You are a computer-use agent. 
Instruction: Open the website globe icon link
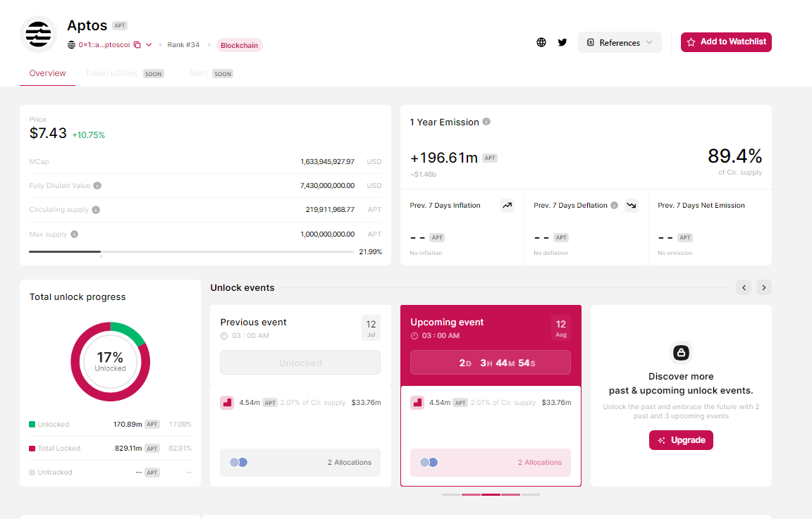point(541,42)
